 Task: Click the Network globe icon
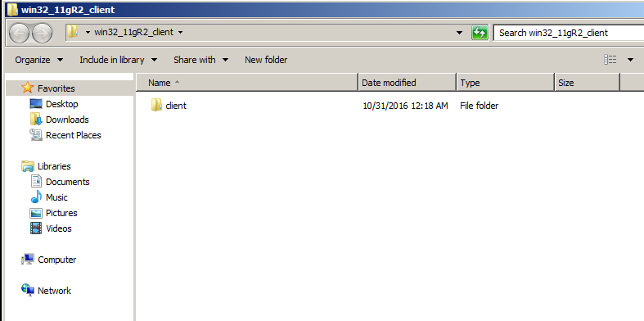[x=28, y=290]
